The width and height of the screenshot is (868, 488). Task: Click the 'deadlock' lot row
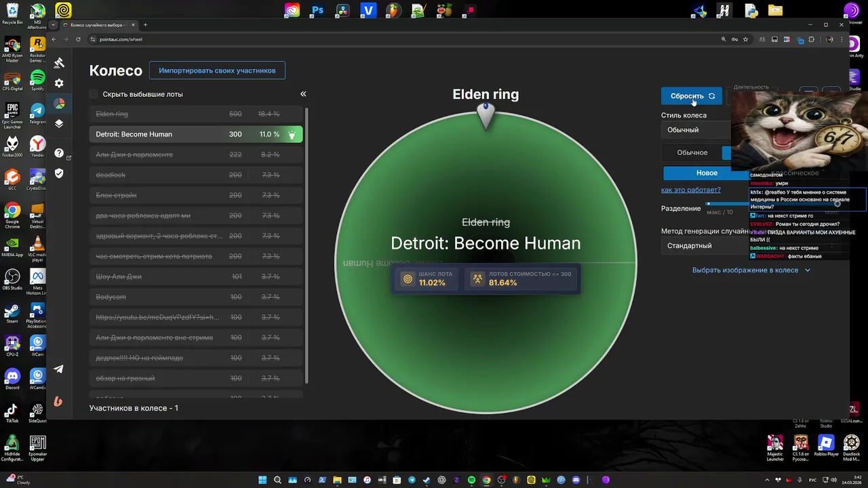(x=196, y=175)
